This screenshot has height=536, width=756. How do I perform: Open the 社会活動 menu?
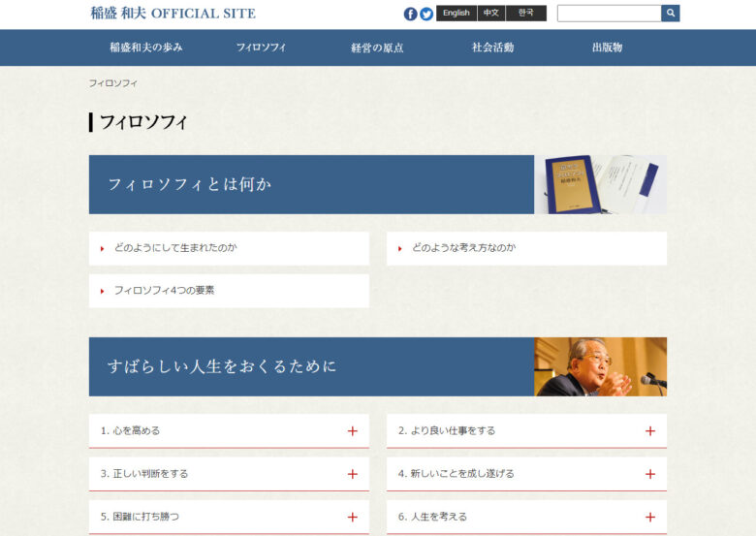492,47
